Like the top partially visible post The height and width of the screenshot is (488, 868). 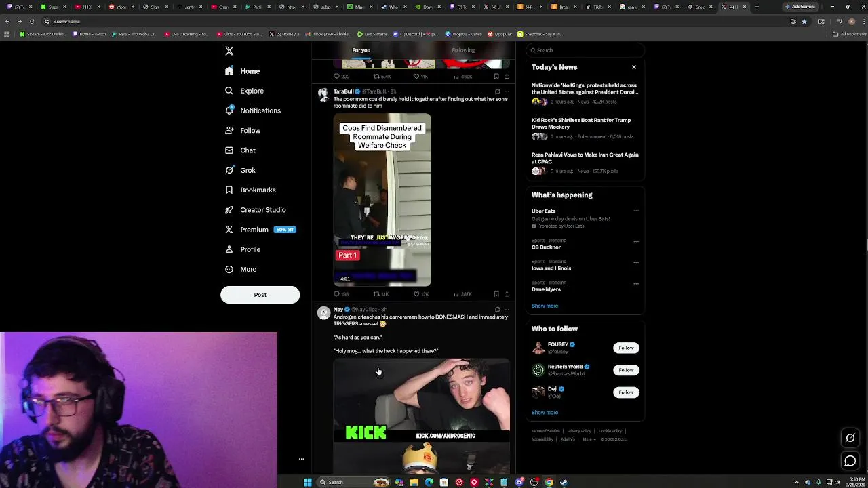tap(421, 77)
